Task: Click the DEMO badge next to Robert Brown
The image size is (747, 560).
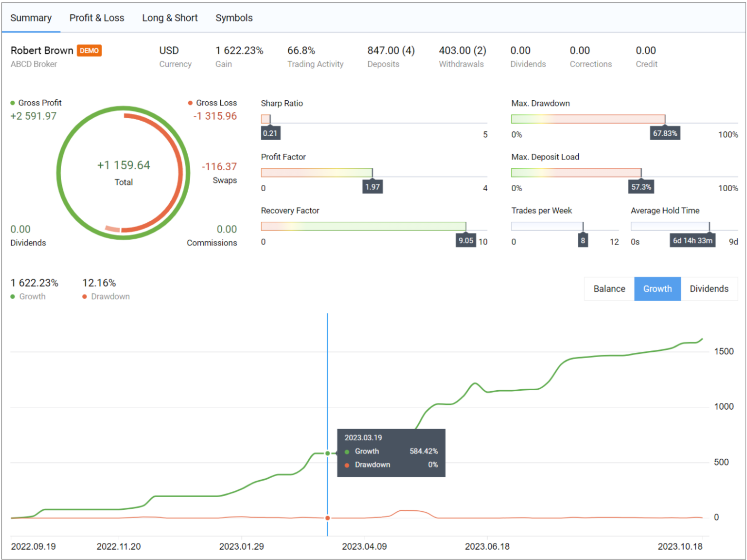Action: 89,50
